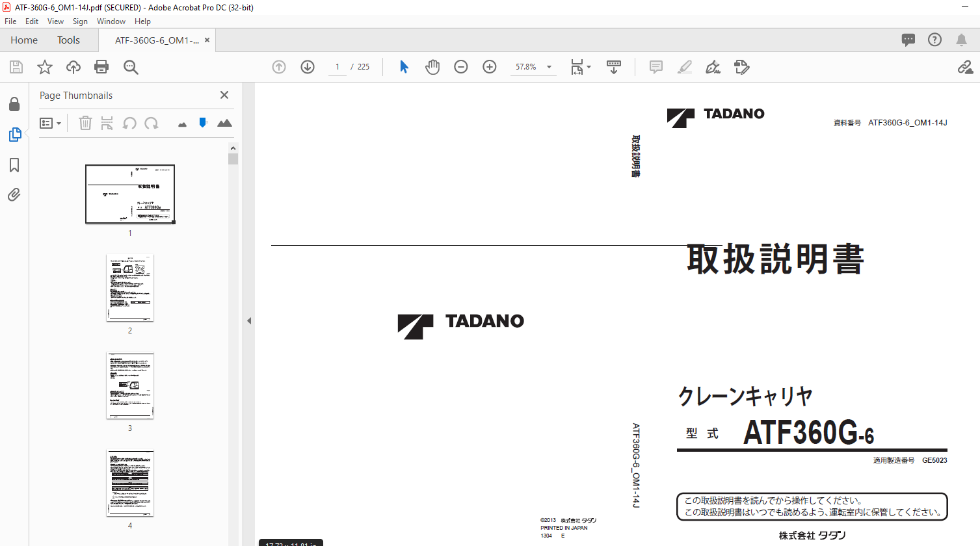Go to next page arrow
The image size is (980, 546).
(x=308, y=67)
